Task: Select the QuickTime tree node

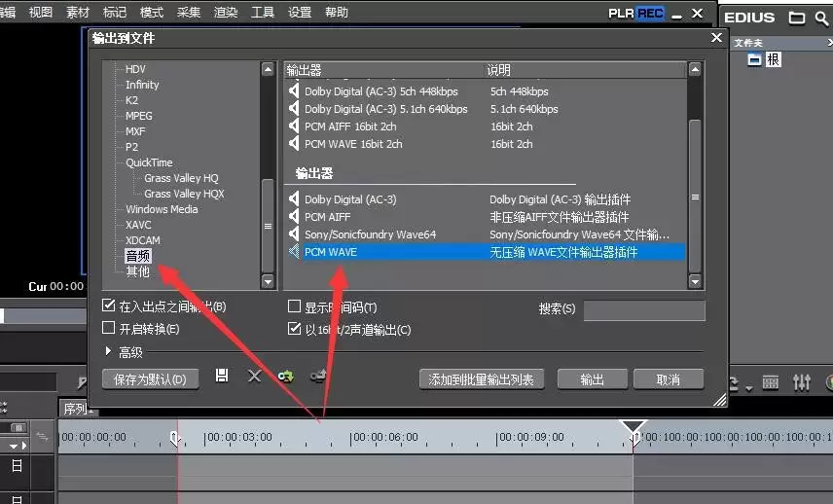Action: (149, 162)
